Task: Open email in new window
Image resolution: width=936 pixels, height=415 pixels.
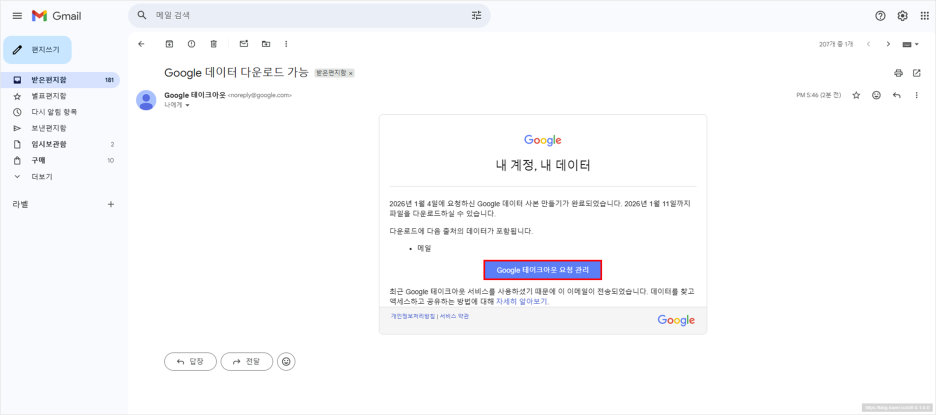Action: pos(917,73)
